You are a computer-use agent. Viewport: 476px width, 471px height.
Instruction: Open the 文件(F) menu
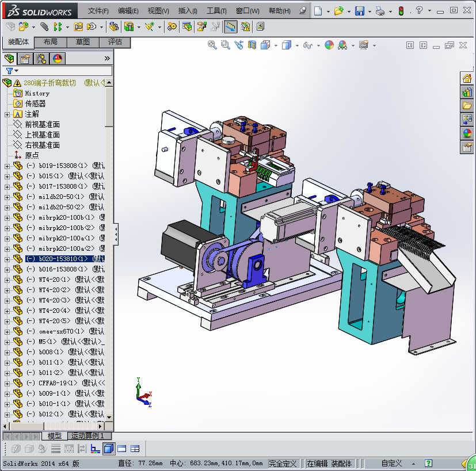point(98,11)
